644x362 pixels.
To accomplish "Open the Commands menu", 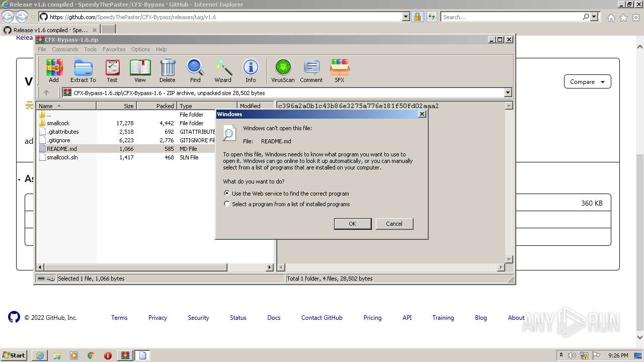I will coord(65,49).
